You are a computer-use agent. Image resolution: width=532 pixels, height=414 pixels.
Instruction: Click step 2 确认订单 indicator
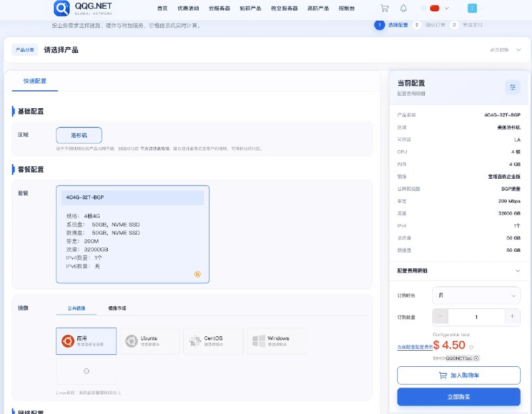pos(429,25)
